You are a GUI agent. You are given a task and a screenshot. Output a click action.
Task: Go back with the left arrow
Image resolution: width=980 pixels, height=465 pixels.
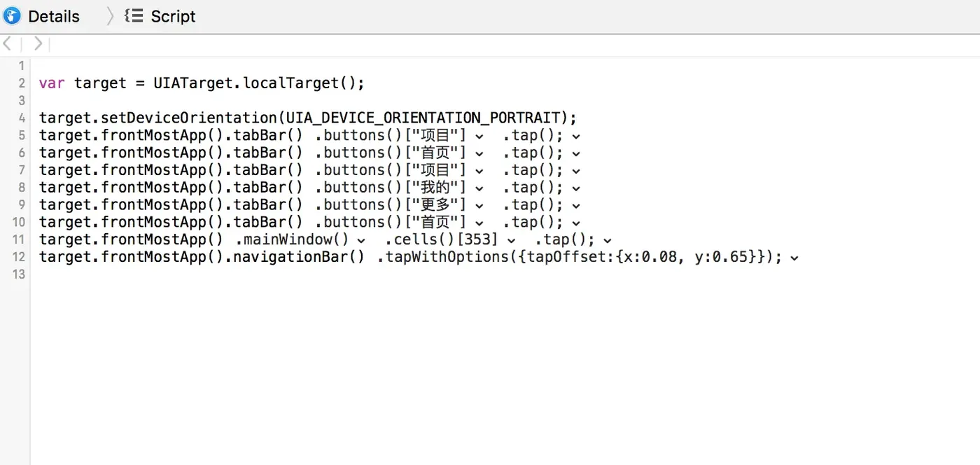coord(7,44)
